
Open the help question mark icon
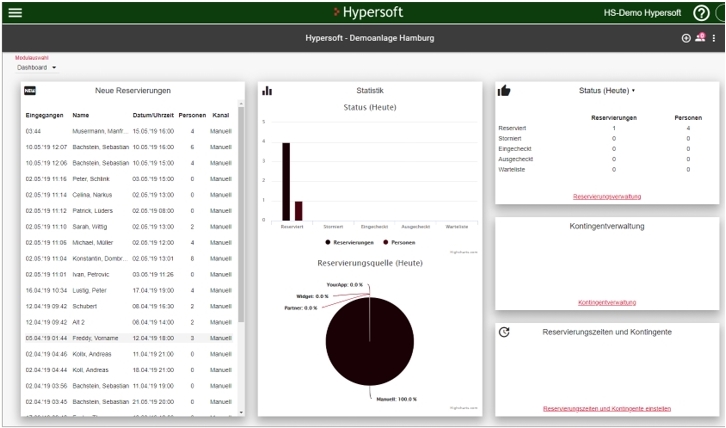click(x=701, y=13)
